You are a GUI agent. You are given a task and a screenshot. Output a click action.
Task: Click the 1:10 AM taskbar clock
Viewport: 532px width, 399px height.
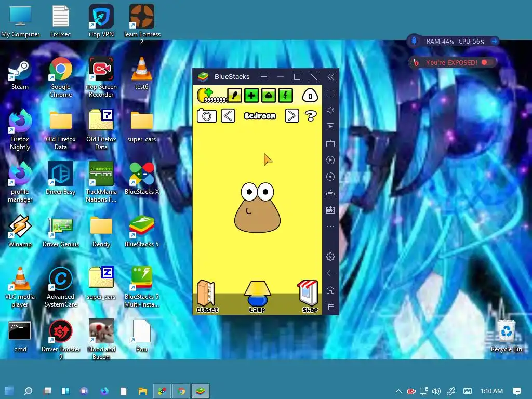tap(491, 391)
